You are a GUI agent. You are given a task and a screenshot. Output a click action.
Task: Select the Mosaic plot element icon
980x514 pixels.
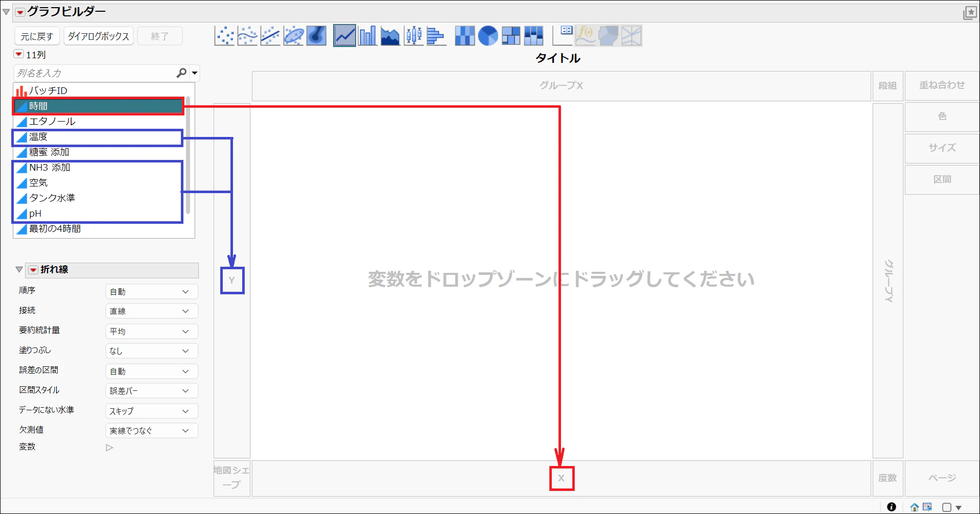tap(533, 36)
